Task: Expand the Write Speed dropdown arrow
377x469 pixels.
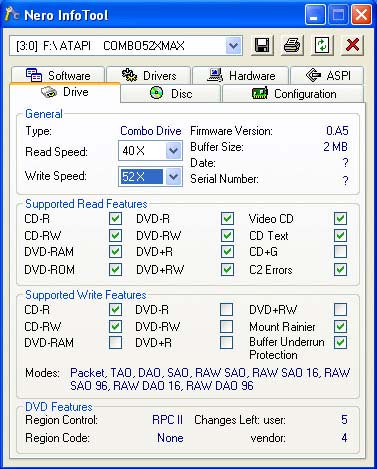Action: 173,176
